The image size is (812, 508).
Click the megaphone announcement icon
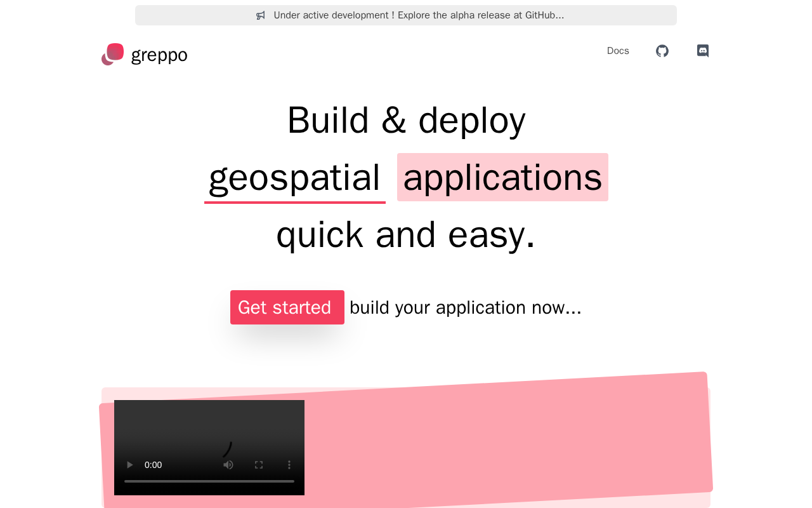pos(261,15)
